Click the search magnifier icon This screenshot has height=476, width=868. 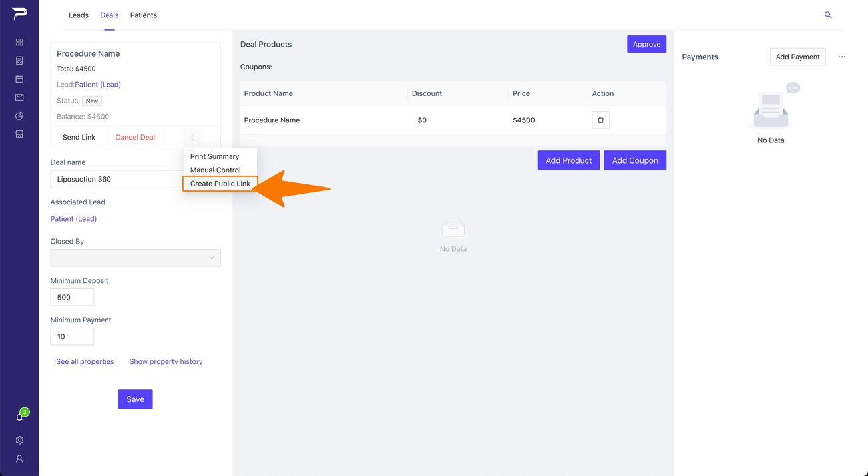click(828, 15)
